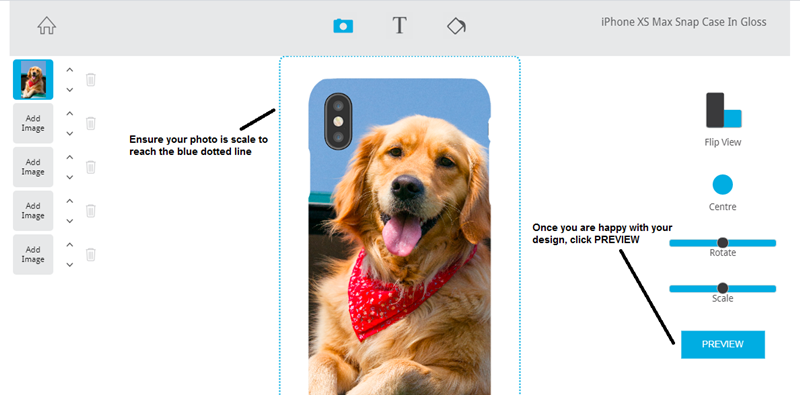Click the Rotate slider handle
This screenshot has height=395, width=800.
[722, 243]
